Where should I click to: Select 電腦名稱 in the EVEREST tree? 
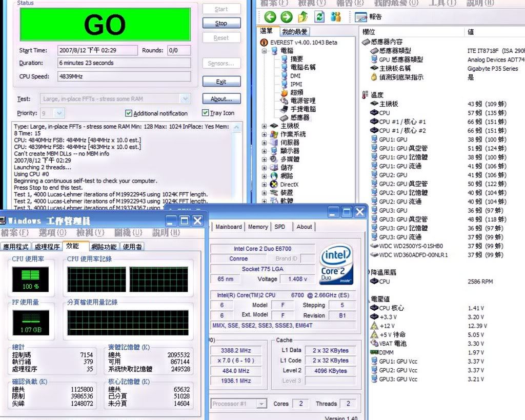click(302, 67)
